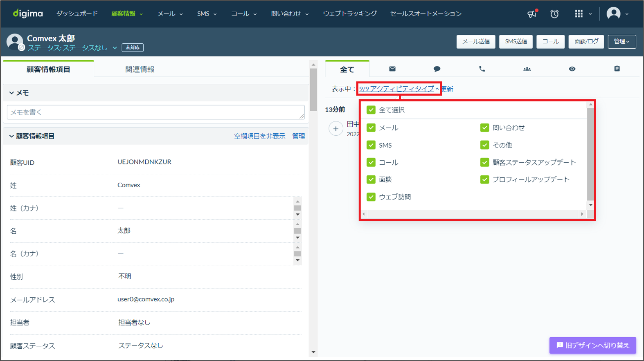644x361 pixels.
Task: Select the SMS speech bubble activity tab
Action: 437,69
